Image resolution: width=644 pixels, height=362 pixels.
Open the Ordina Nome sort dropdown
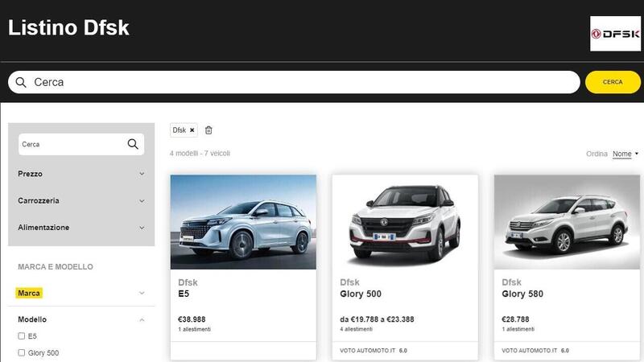coord(625,154)
